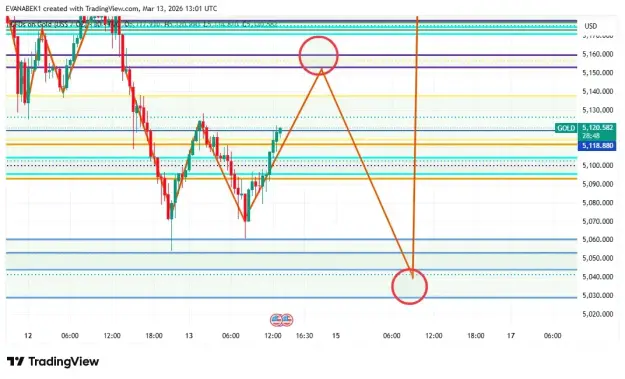This screenshot has width=625, height=379.
Task: Click the 5,060.000 price axis label
Action: tap(597, 239)
